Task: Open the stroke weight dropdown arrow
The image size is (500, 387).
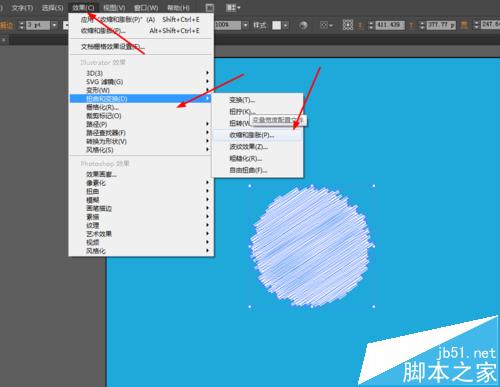Action: coord(54,25)
